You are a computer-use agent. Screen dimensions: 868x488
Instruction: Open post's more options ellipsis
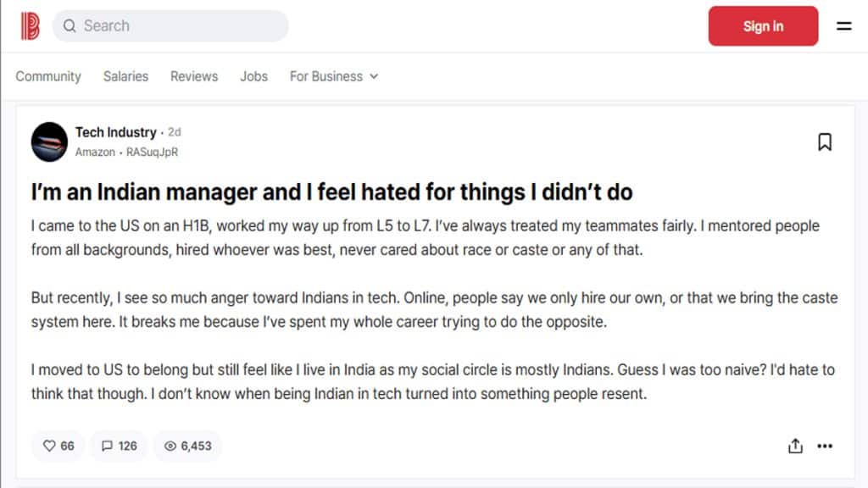825,446
